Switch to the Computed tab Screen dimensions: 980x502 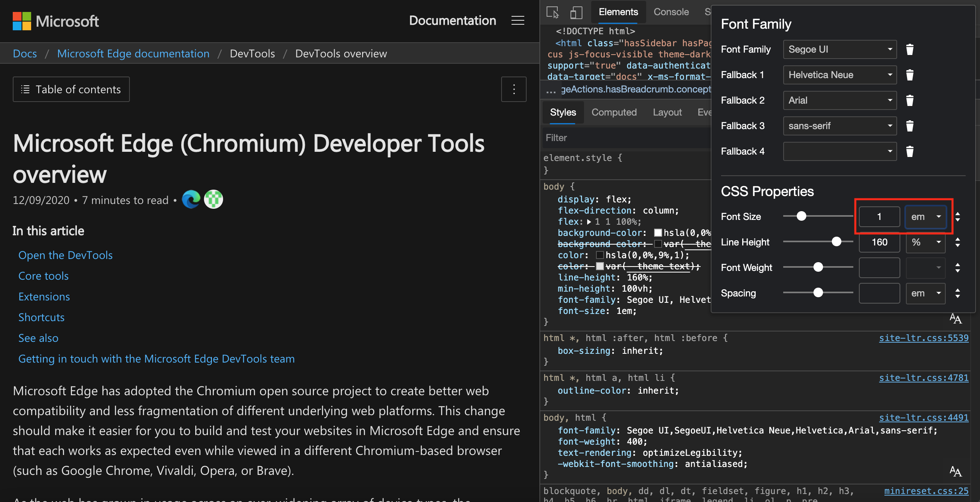coord(613,111)
